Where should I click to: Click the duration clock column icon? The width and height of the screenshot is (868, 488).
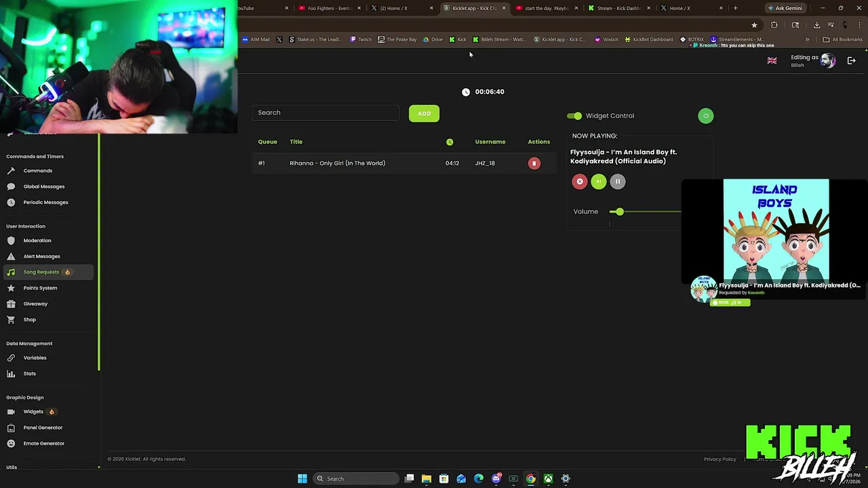(450, 142)
